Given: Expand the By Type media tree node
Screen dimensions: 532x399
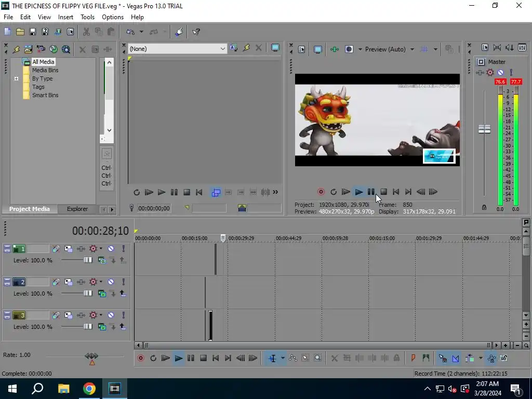Looking at the screenshot, I should [x=16, y=79].
